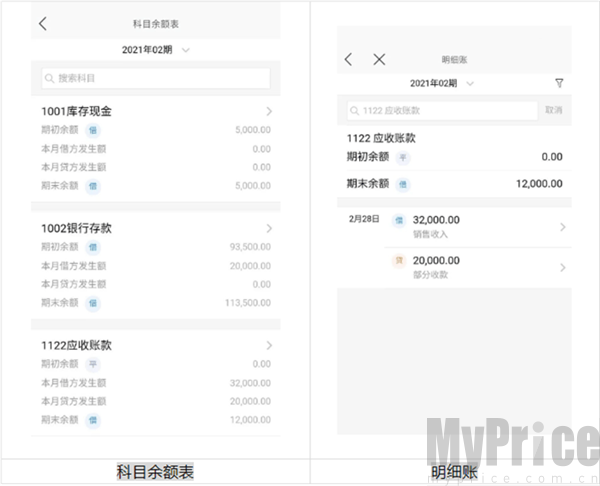
Task: Click the magnifier icon in 搜索科目 field
Action: click(x=49, y=78)
